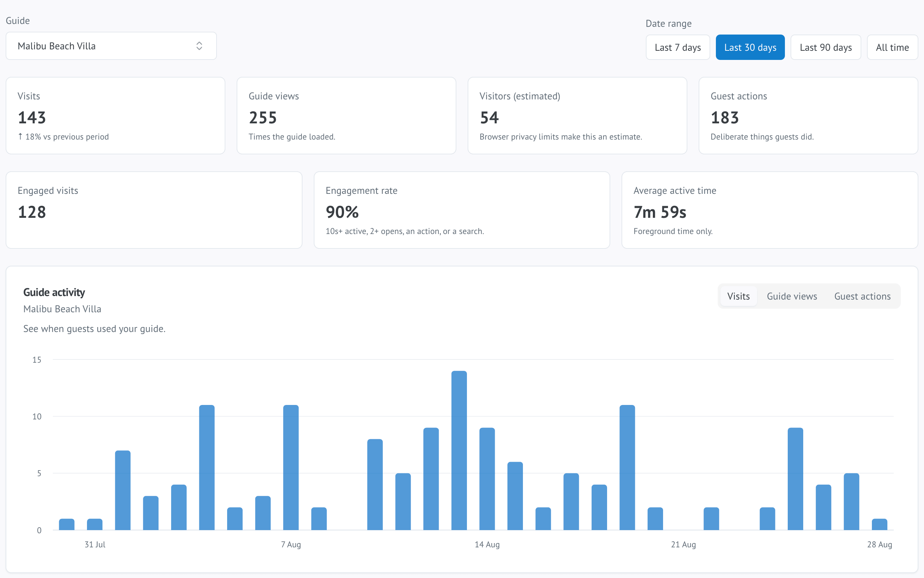Click the 31 Jul axis label
The image size is (924, 578).
pos(95,545)
